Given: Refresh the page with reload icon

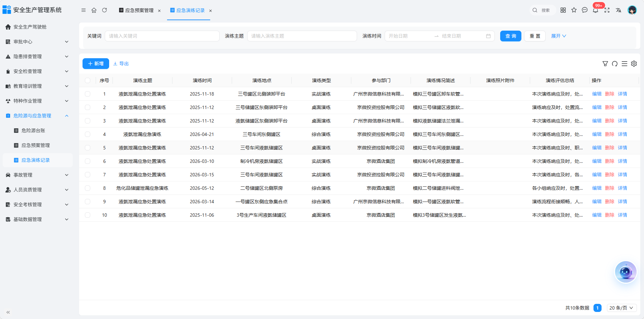Looking at the screenshot, I should [104, 10].
